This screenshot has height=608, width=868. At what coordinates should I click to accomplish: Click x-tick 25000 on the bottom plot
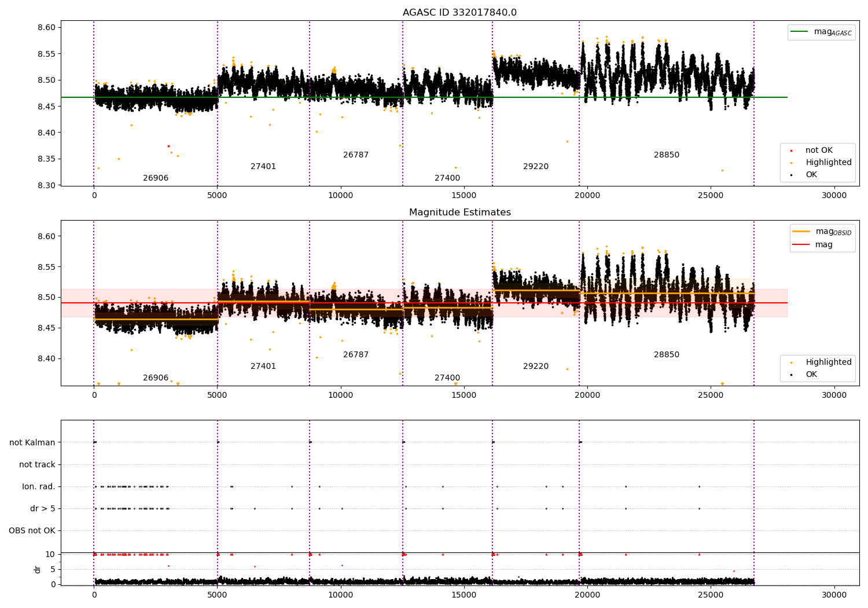pyautogui.click(x=711, y=595)
